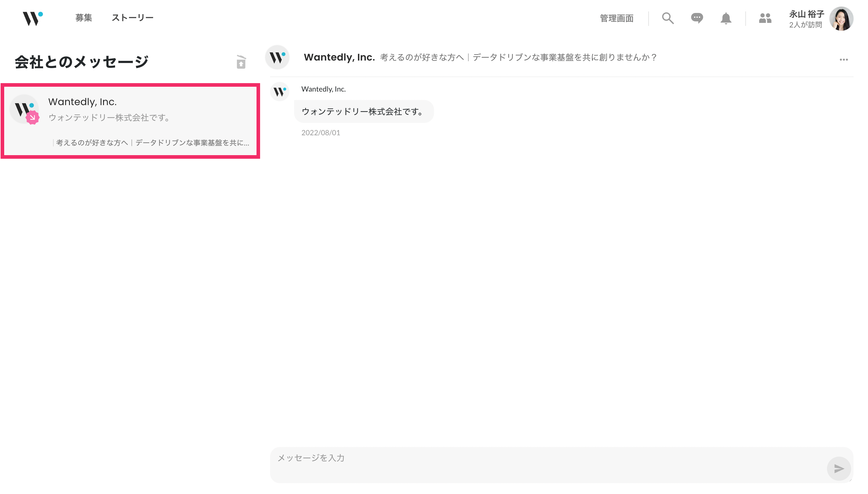Click the Wantedly logo in header
Viewport: 868px width, 494px height.
pyautogui.click(x=32, y=18)
